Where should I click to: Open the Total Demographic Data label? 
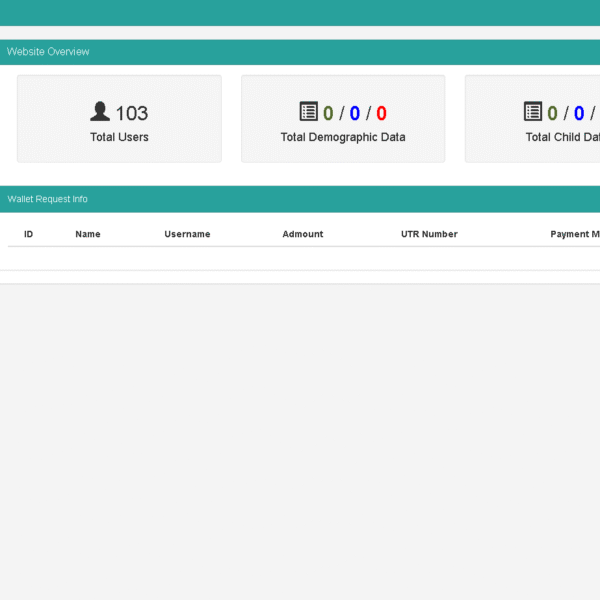pos(343,137)
